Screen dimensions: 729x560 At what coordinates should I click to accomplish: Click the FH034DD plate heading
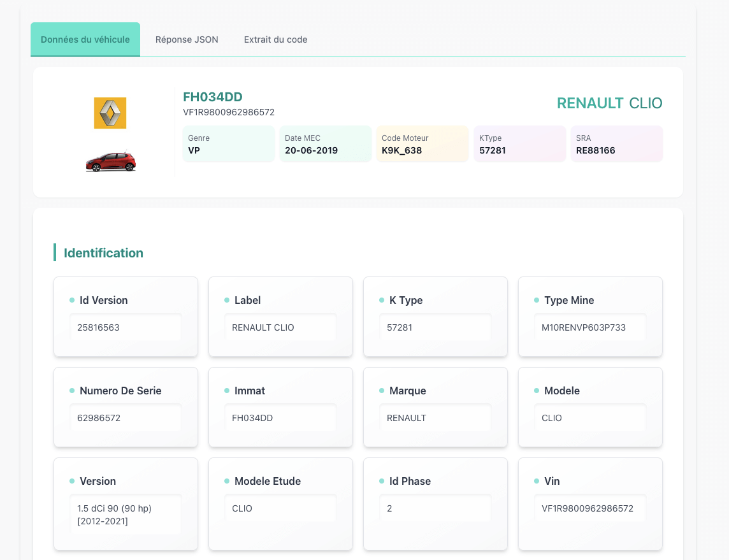(213, 97)
